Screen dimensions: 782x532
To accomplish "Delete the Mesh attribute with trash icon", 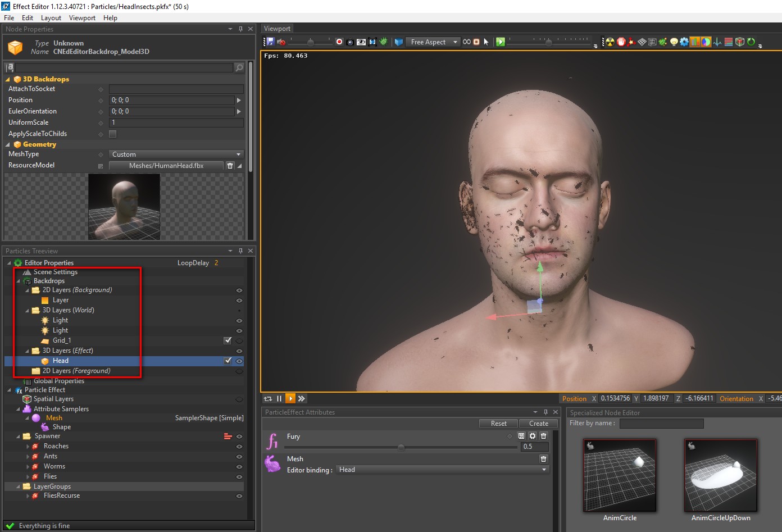I will click(x=543, y=459).
